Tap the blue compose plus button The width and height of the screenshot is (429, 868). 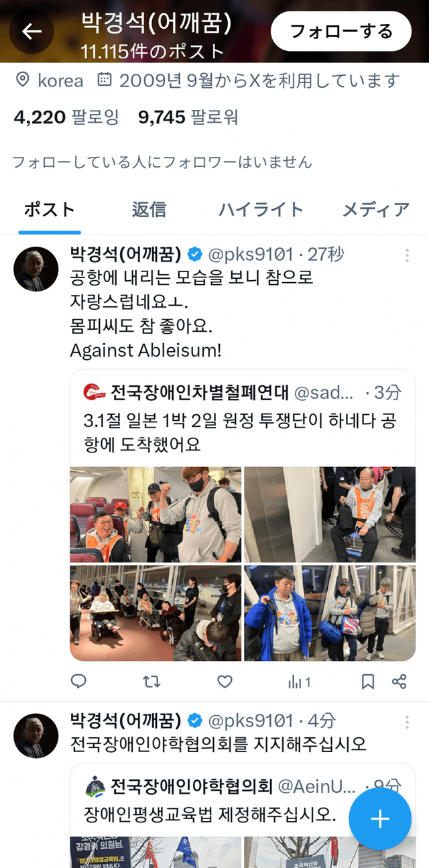pyautogui.click(x=380, y=818)
